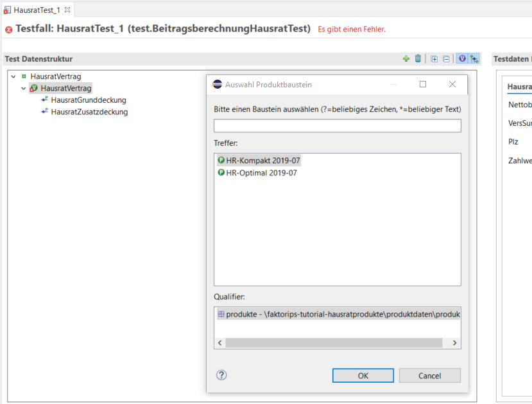532x404 pixels.
Task: Click the Baustein search text field
Action: pos(337,126)
